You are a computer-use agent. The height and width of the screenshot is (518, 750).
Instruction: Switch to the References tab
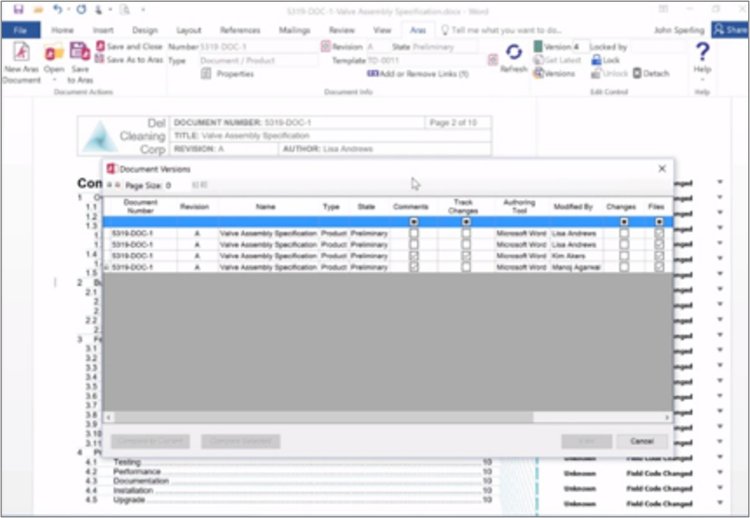tap(240, 30)
